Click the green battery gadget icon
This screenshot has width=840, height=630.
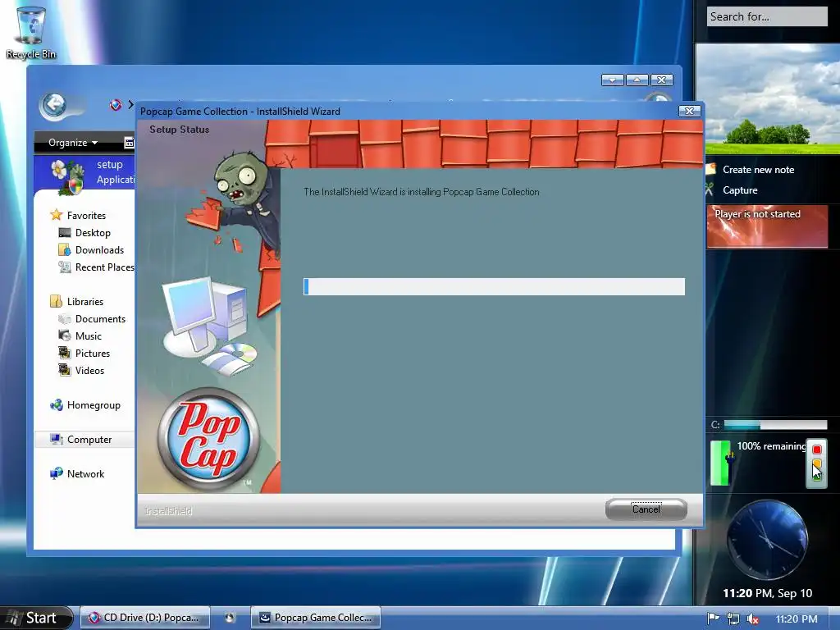click(x=720, y=463)
